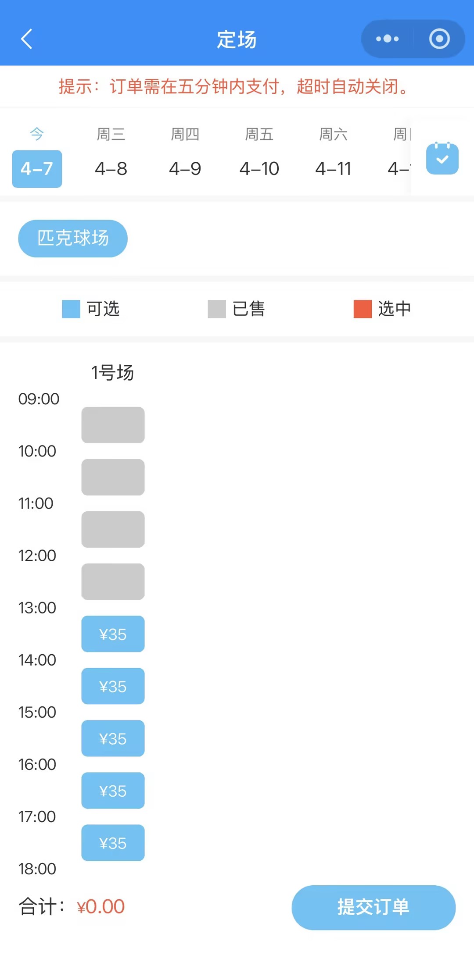The image size is (474, 980).
Task: Open the calendar date picker icon
Action: [442, 158]
